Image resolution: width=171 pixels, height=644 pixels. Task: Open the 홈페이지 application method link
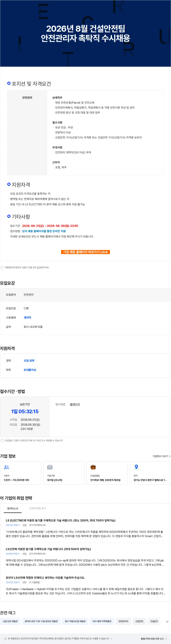[75, 404]
